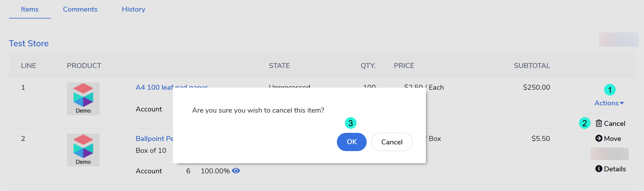Image resolution: width=644 pixels, height=191 pixels.
Task: Click the arrow icon beside Move
Action: (x=599, y=138)
